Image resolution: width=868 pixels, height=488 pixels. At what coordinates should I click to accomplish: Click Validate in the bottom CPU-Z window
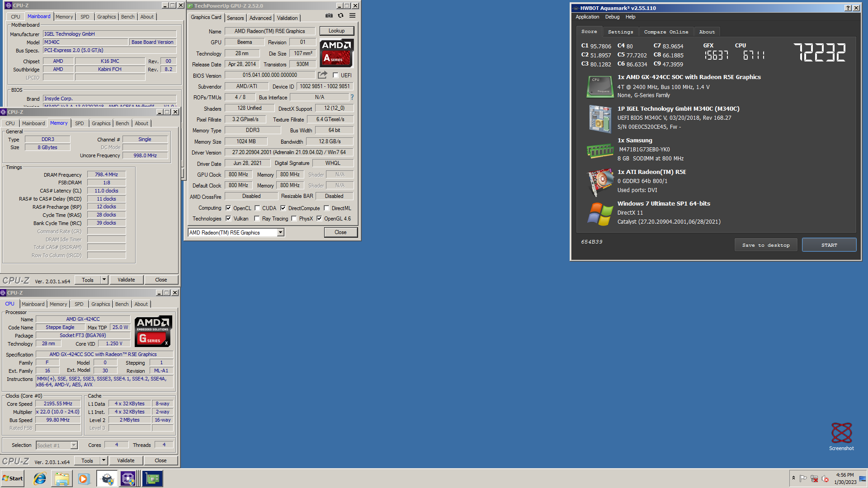click(126, 460)
